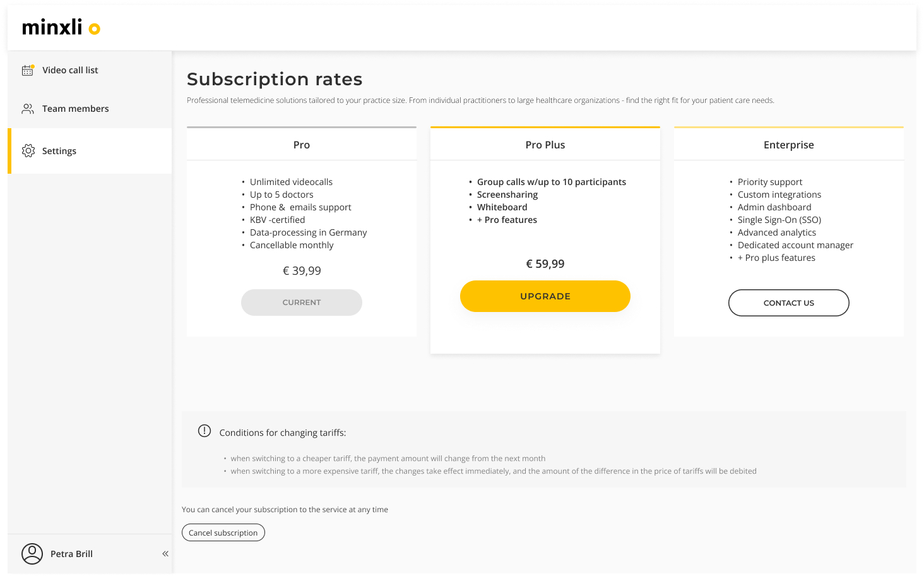Image resolution: width=924 pixels, height=576 pixels.
Task: Click the Settings gear icon
Action: 28,151
